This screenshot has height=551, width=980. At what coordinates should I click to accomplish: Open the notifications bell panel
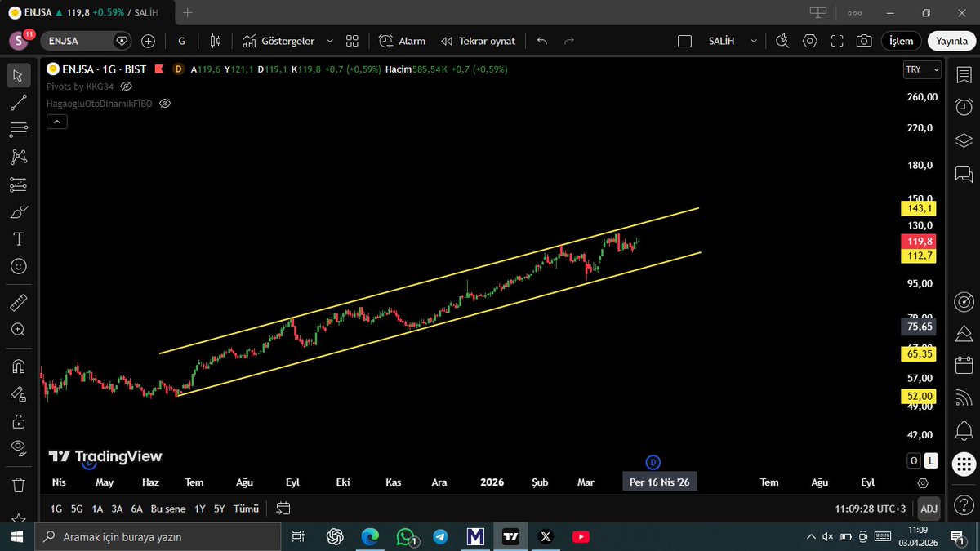[964, 430]
